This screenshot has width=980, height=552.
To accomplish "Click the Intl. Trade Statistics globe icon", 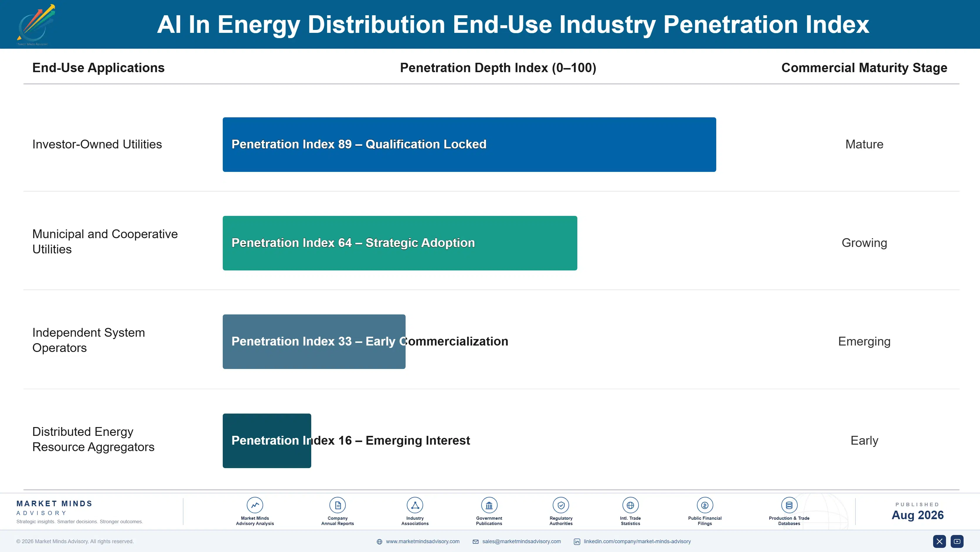I will [630, 505].
